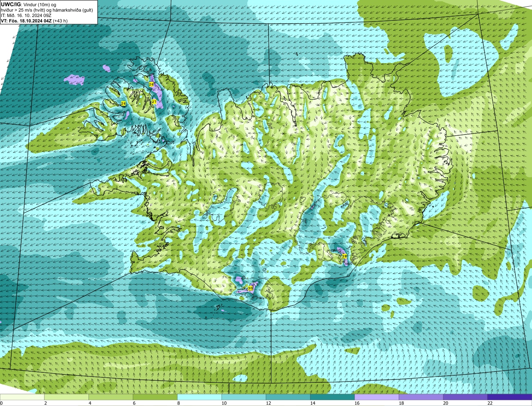Pick the 18–20 medium purple legend swatch
The image size is (532, 406).
[421, 397]
